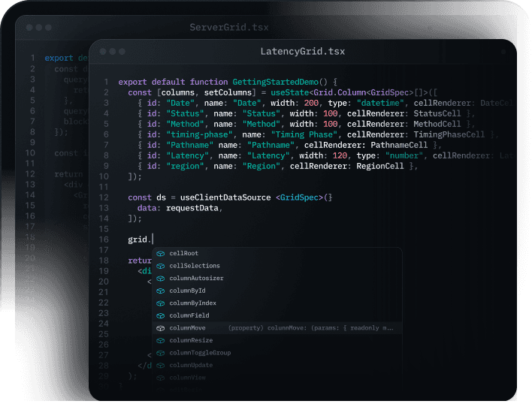Click the cube icon beside columnView
532x416 pixels.
click(x=161, y=378)
